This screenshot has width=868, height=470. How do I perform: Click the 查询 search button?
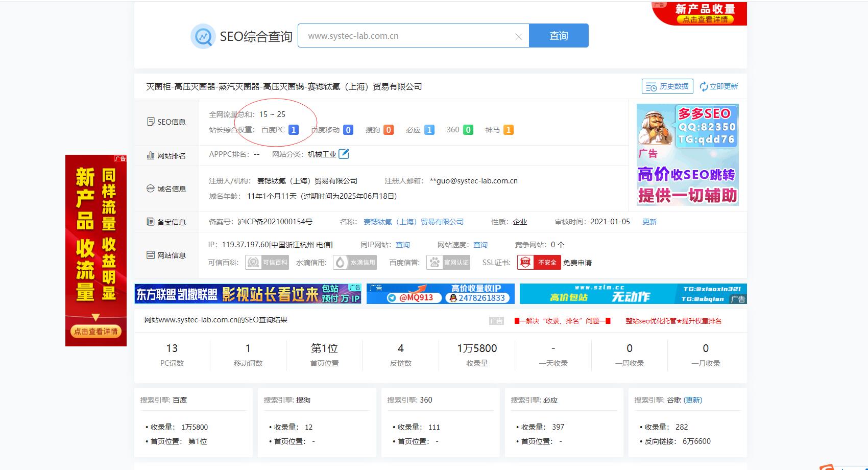pyautogui.click(x=559, y=36)
